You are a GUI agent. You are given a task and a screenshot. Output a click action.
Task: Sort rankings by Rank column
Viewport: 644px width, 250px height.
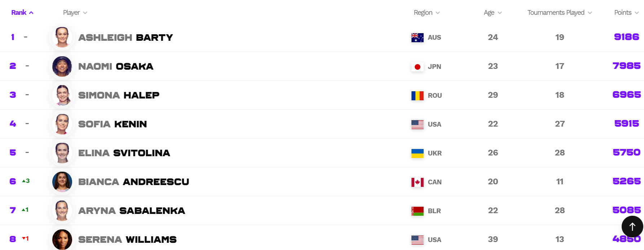pyautogui.click(x=22, y=13)
